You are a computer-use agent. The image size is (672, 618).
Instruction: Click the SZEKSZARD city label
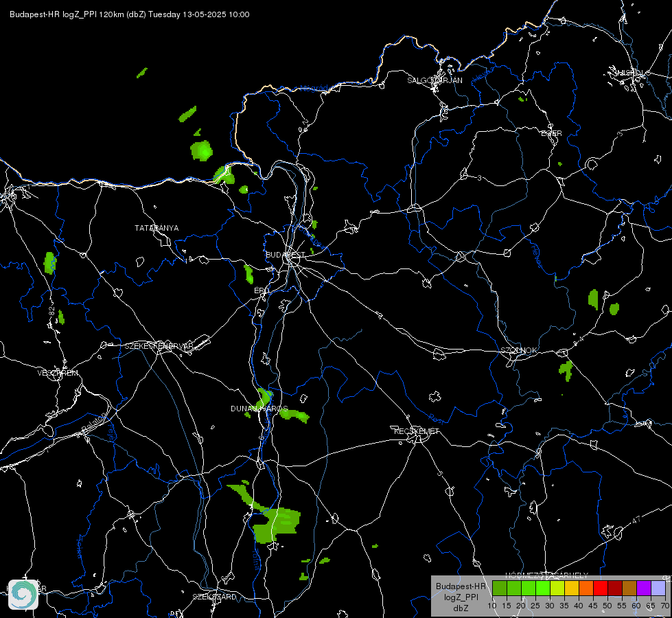214,597
